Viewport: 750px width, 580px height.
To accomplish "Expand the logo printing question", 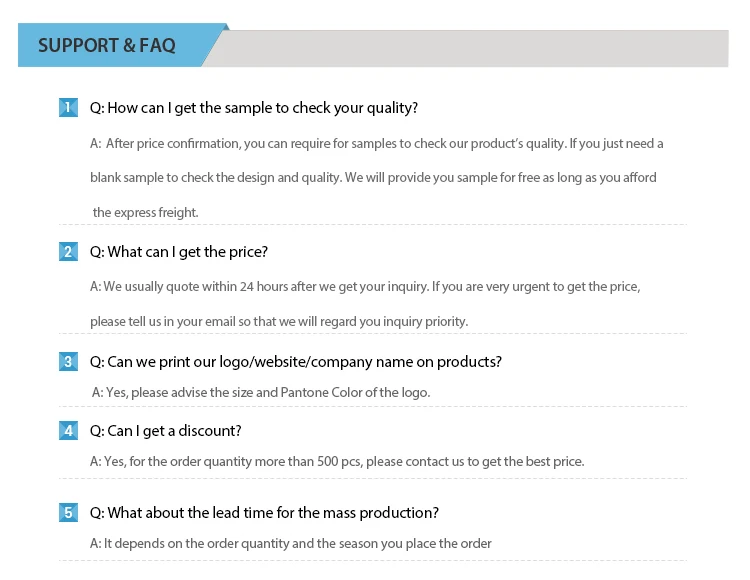I will tap(296, 361).
